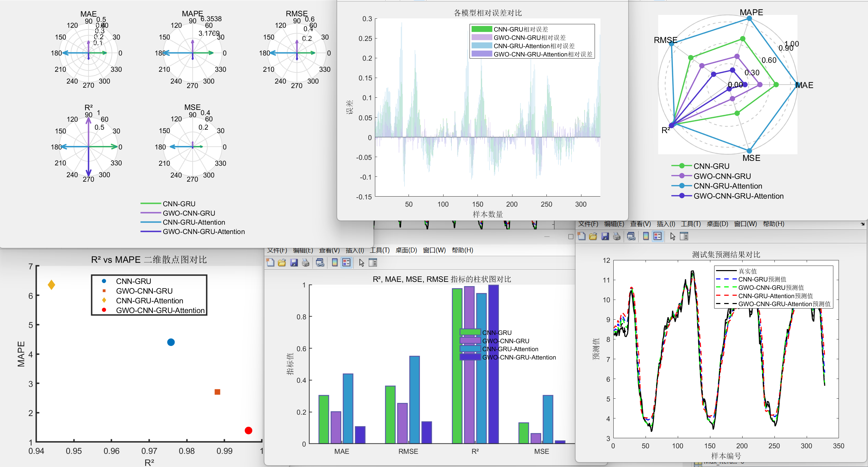Screen dimensions: 868x467
Task: Open 帮助(H) menu in bar chart window
Action: (462, 250)
